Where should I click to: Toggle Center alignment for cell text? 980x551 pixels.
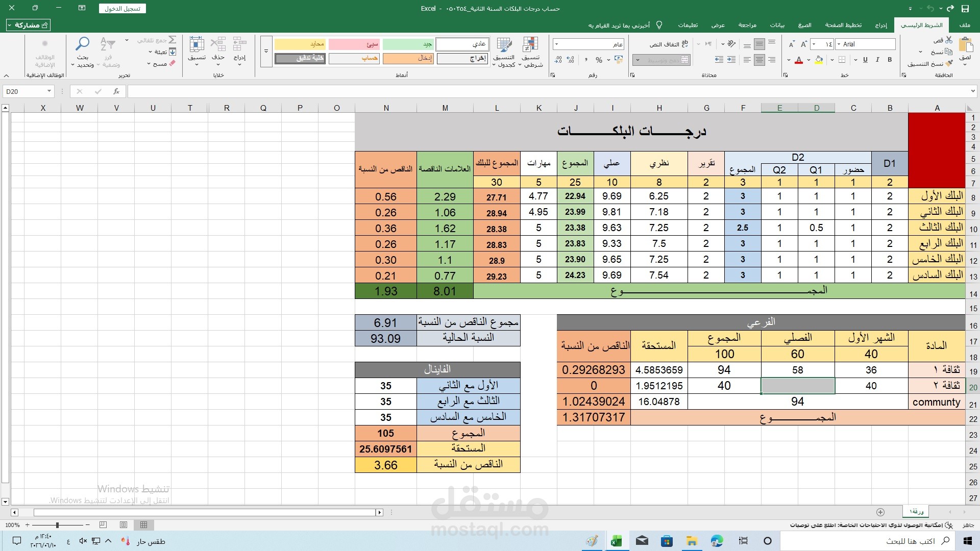(x=759, y=60)
